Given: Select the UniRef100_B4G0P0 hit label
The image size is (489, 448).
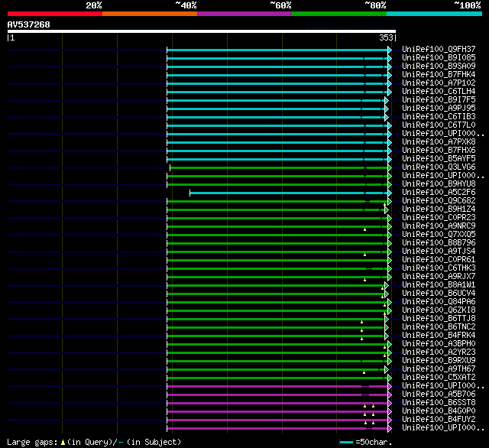Looking at the screenshot, I should click(439, 411).
